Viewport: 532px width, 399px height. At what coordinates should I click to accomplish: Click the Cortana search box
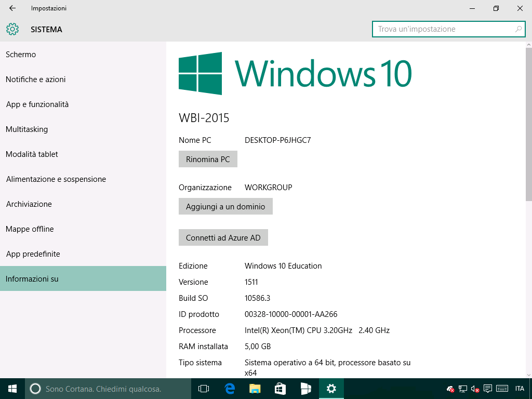pos(108,389)
